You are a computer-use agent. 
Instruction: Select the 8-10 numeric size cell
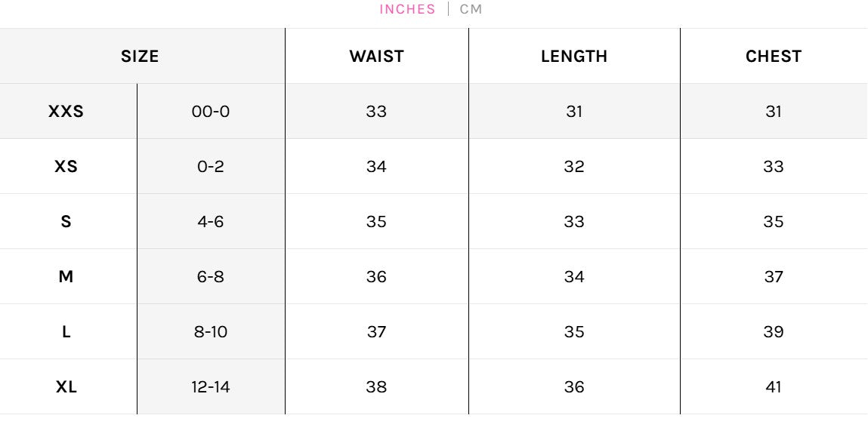click(211, 332)
